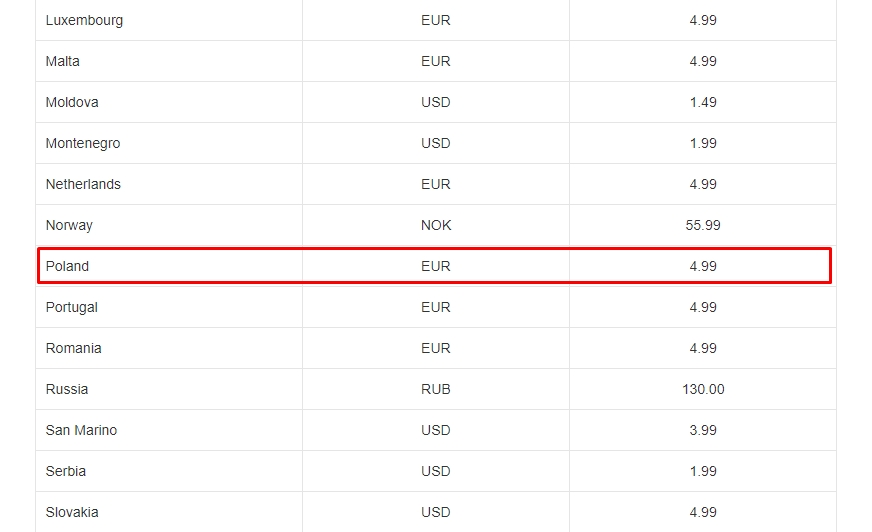Select the 3.99 San Marino price
Viewport: 872px width, 532px height.
point(703,430)
